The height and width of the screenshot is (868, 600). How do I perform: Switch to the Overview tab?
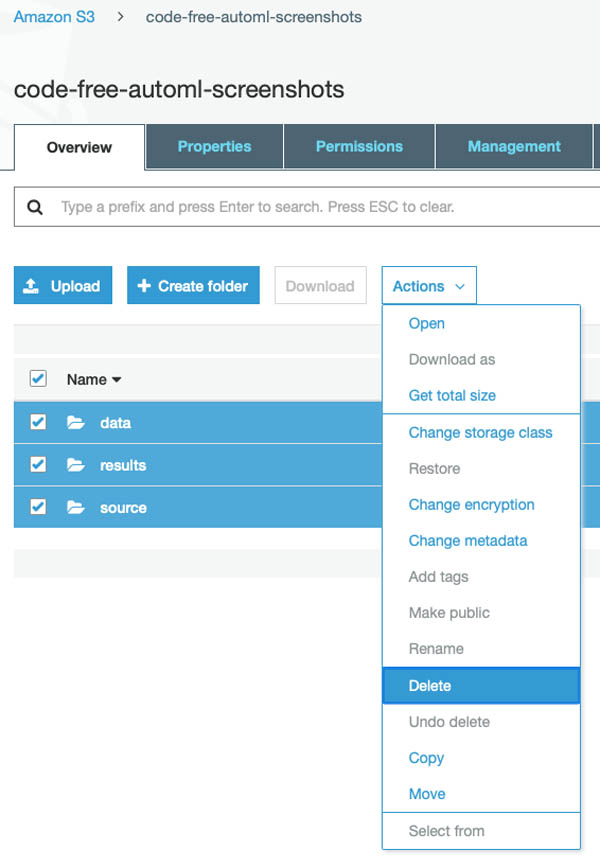point(79,147)
